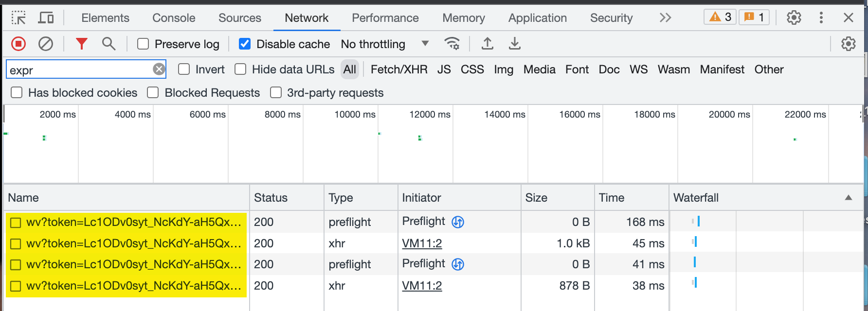Viewport: 868px width, 311px height.
Task: Filter requests by Fetch/XHR
Action: (x=398, y=69)
